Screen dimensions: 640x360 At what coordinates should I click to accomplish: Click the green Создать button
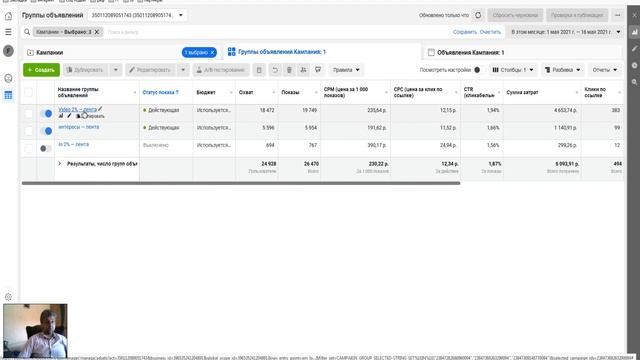pyautogui.click(x=41, y=70)
